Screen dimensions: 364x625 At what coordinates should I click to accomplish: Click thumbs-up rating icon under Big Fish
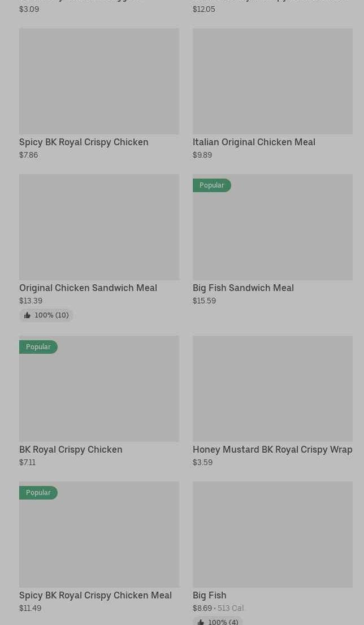pyautogui.click(x=201, y=622)
